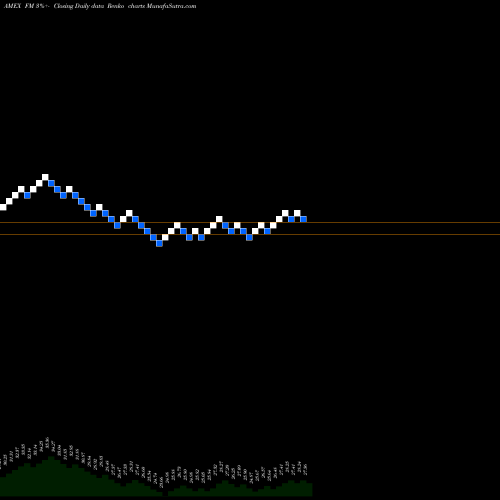Click the last blue Renko brick on the right
The width and height of the screenshot is (500, 500).
(303, 219)
